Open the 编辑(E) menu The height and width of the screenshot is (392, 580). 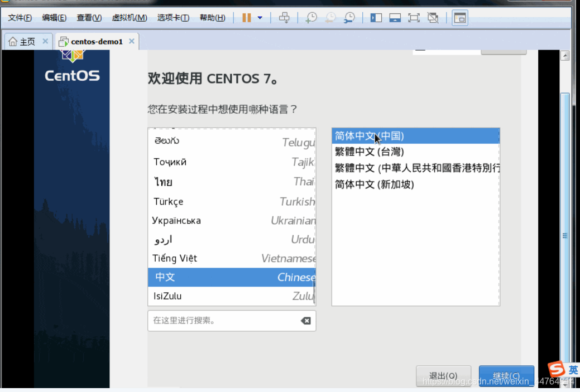pyautogui.click(x=54, y=17)
